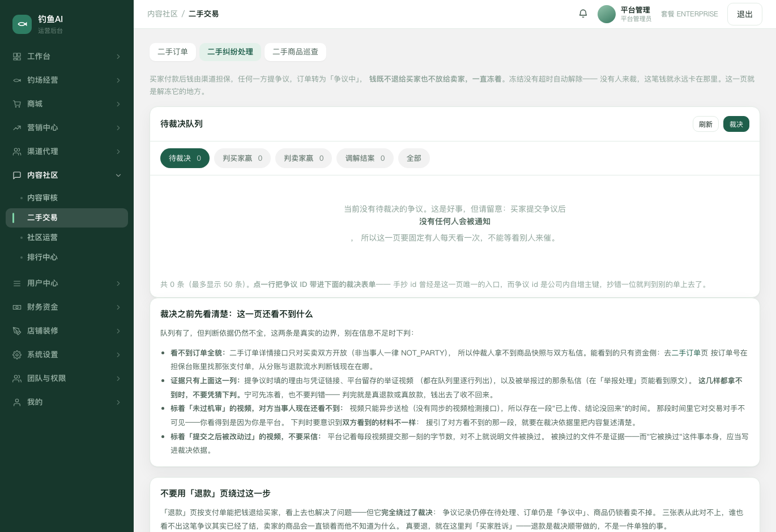Select the 二手纠纷处理 tab
Image resolution: width=776 pixels, height=532 pixels.
[230, 52]
